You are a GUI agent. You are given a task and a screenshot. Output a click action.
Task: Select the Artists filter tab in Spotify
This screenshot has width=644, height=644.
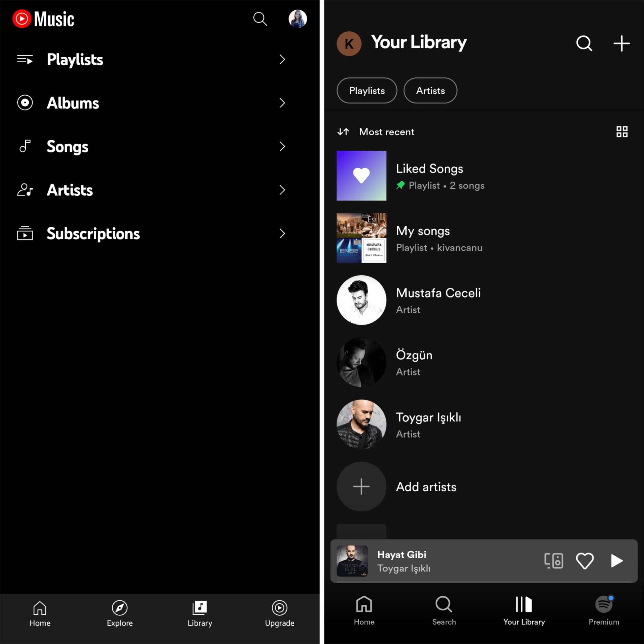pos(430,91)
